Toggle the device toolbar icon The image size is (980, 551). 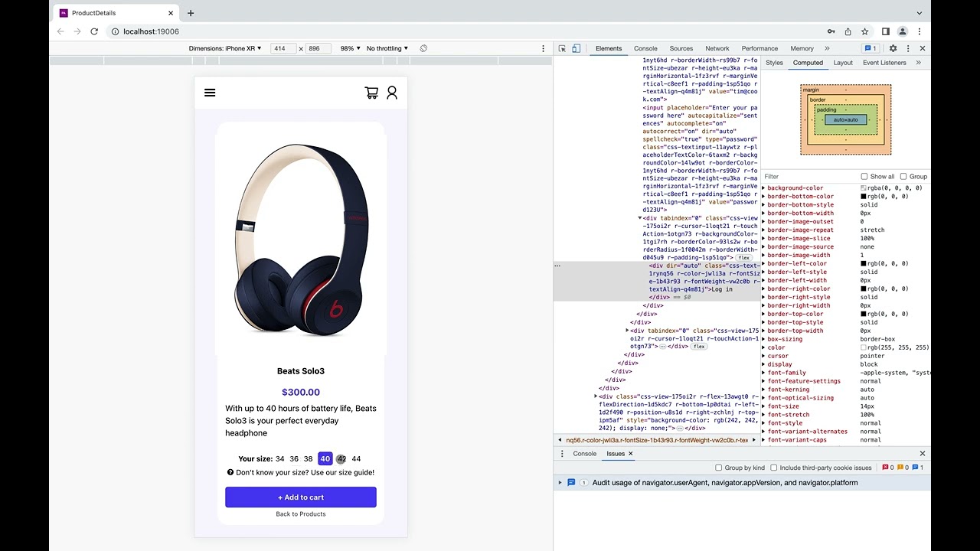click(x=577, y=48)
